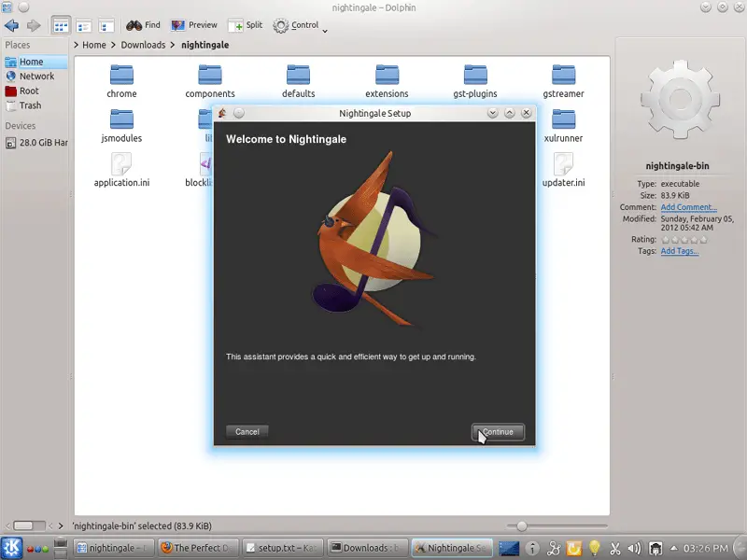Click Cancel in Nightingale Setup
Screen dimensions: 747x560
247,432
